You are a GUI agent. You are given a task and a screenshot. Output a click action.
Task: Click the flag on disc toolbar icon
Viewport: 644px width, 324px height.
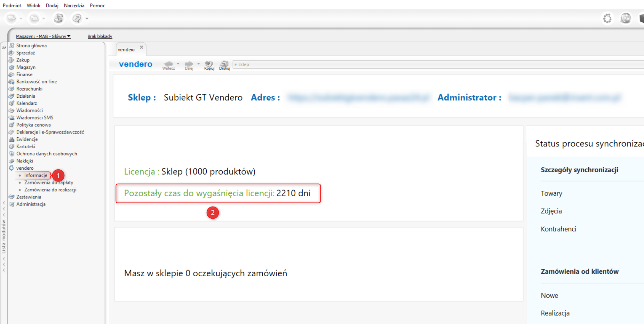tap(59, 18)
